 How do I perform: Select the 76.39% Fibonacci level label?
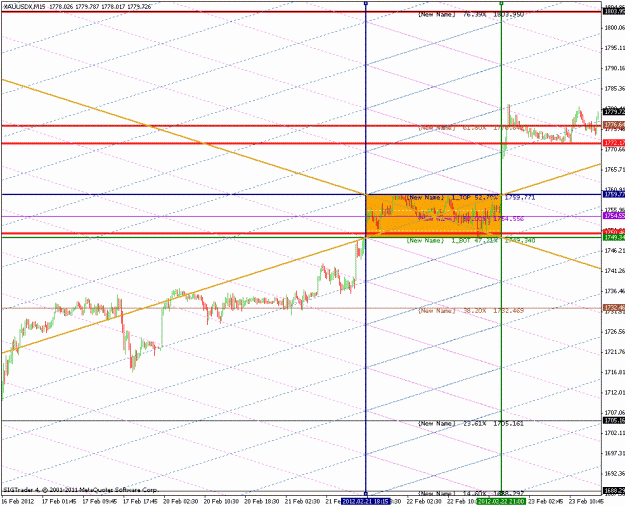pos(470,15)
